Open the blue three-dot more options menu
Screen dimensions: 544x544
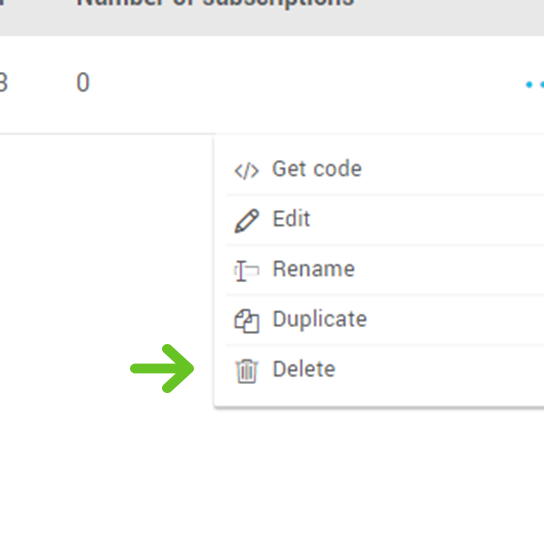click(534, 84)
